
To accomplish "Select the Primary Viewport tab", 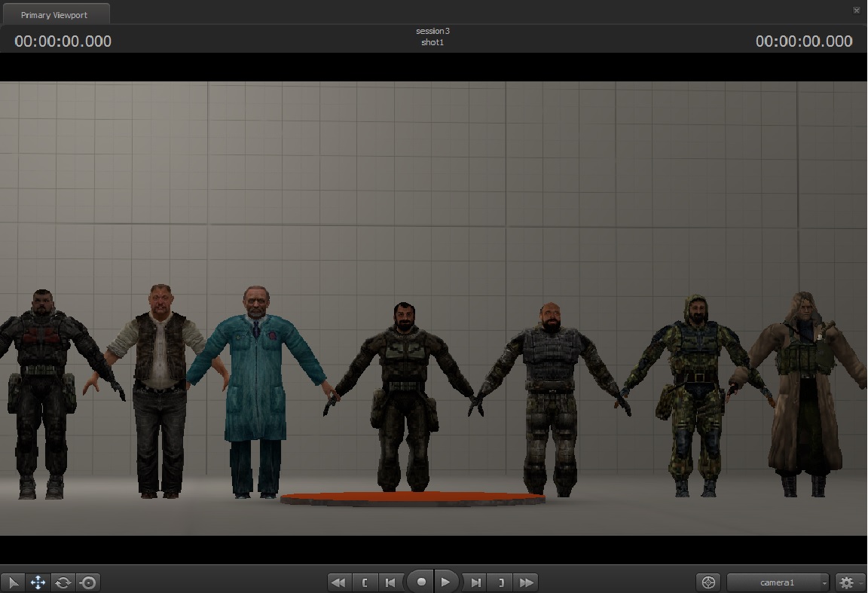I will point(54,15).
